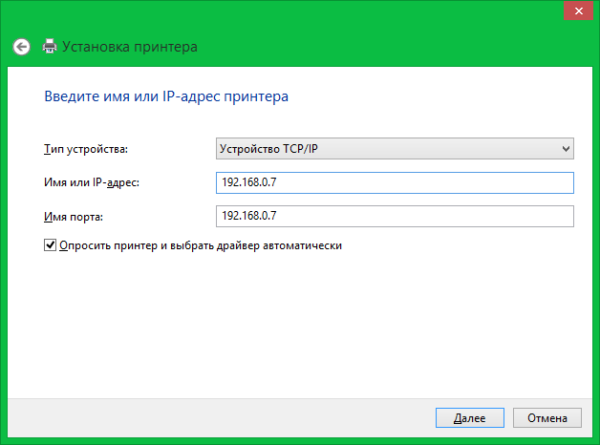Click the 'Имя порта:' label
This screenshot has width=600, height=445.
75,217
